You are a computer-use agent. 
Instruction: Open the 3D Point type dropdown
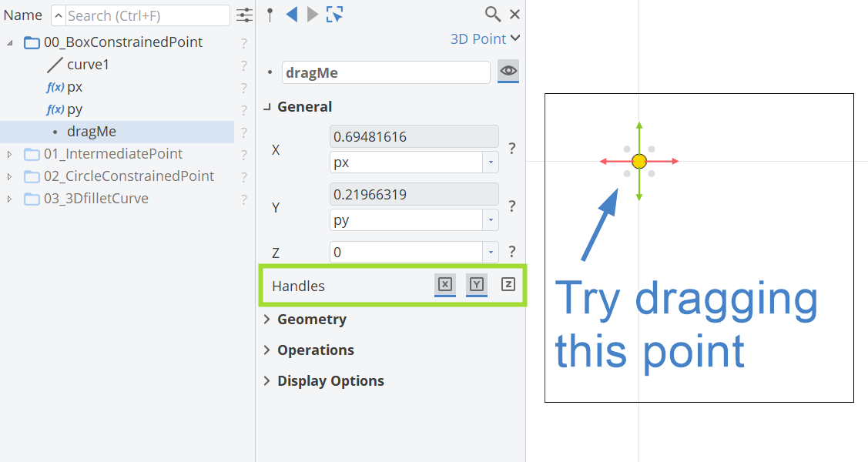pyautogui.click(x=485, y=38)
